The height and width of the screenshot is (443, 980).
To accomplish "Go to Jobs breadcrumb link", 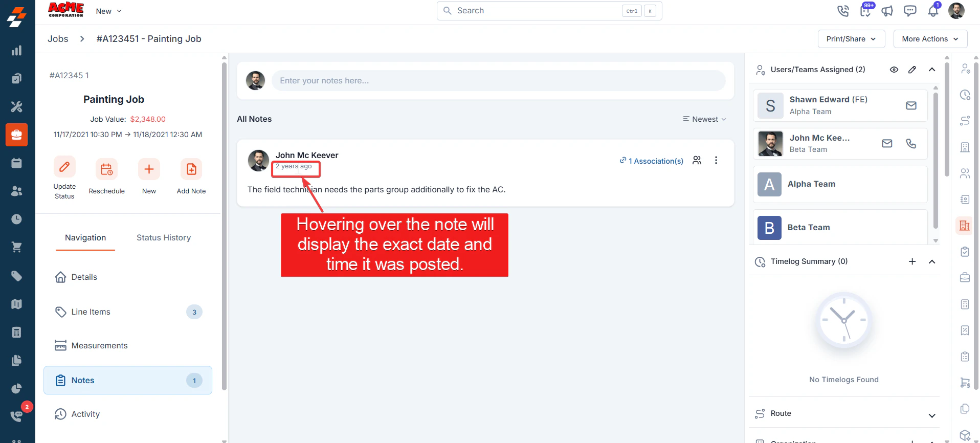I will coord(58,39).
